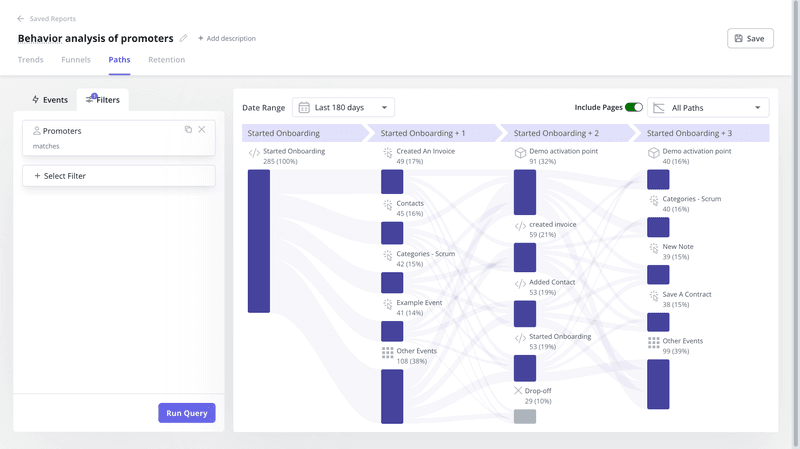Screen dimensions: 800x449
Task: Open the Funnels tab
Action: (x=76, y=60)
